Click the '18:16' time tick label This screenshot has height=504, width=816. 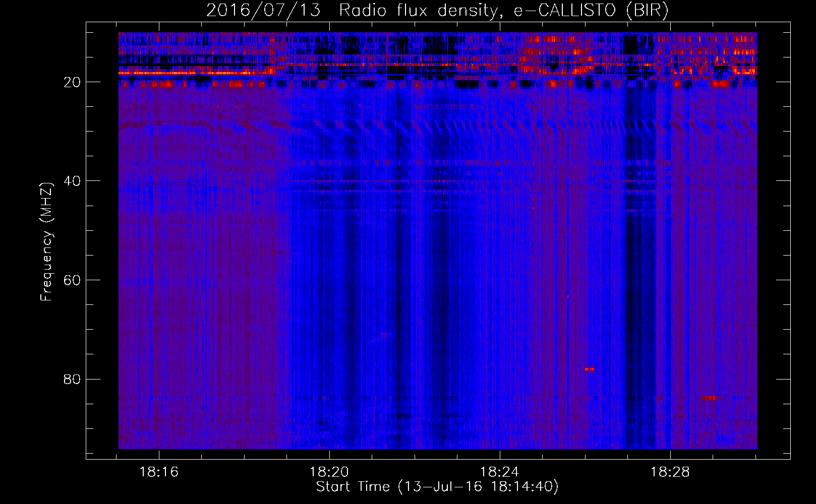point(159,472)
